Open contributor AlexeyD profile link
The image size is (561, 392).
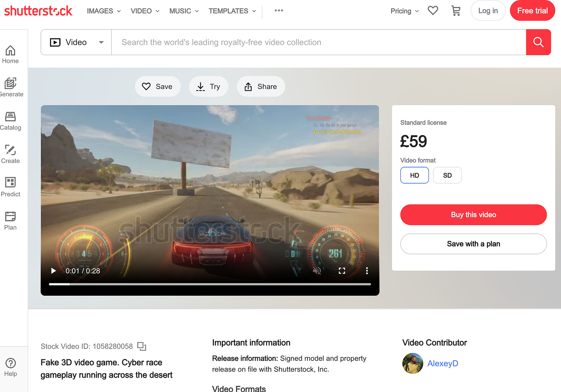pos(443,364)
